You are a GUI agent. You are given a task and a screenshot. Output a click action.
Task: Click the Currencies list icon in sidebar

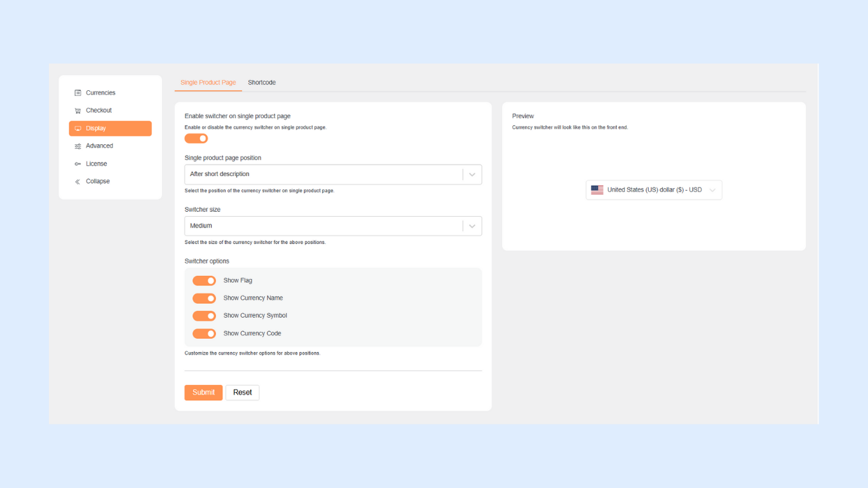78,93
